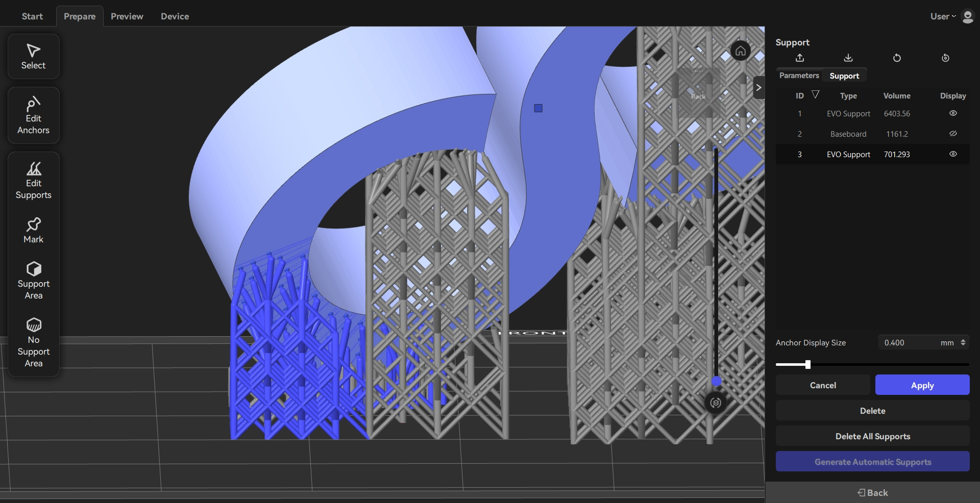Click the Anchor Display Size value field

tap(909, 343)
